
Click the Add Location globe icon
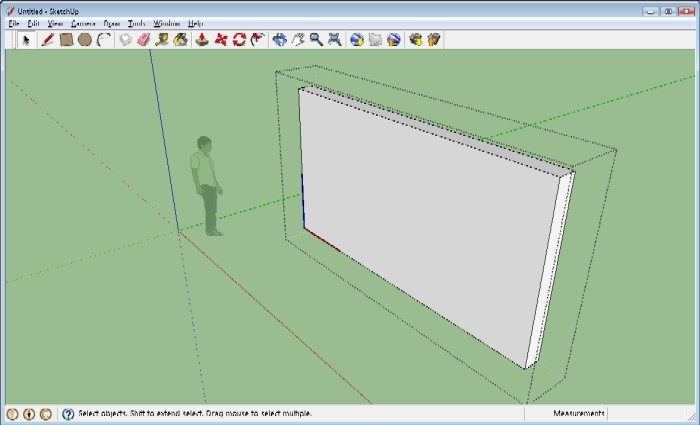[x=356, y=40]
